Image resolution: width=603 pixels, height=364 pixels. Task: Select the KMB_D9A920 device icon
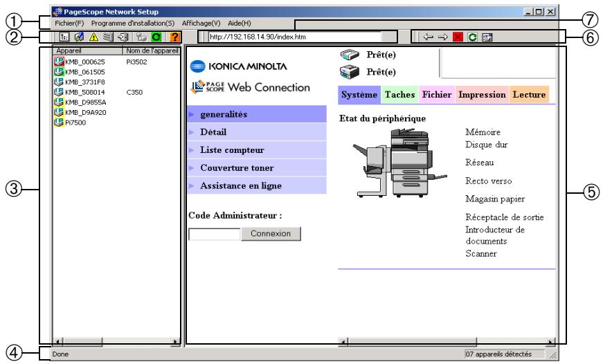58,112
